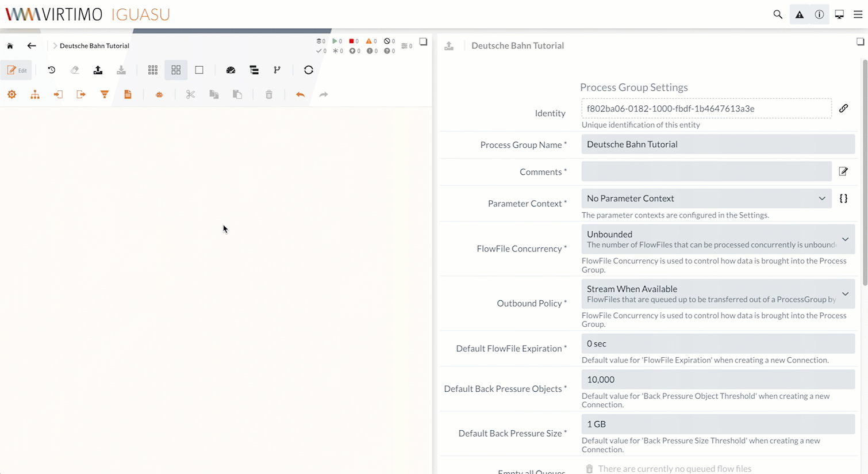The image size is (868, 474).
Task: Click the label creation icon
Action: 128,94
